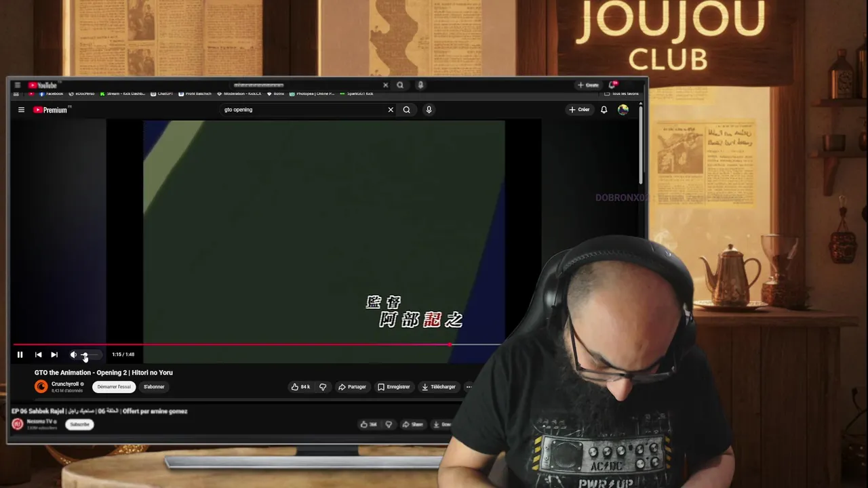This screenshot has width=868, height=488.
Task: Open the Stream - Kick Dashboard bookmark
Action: pyautogui.click(x=122, y=94)
